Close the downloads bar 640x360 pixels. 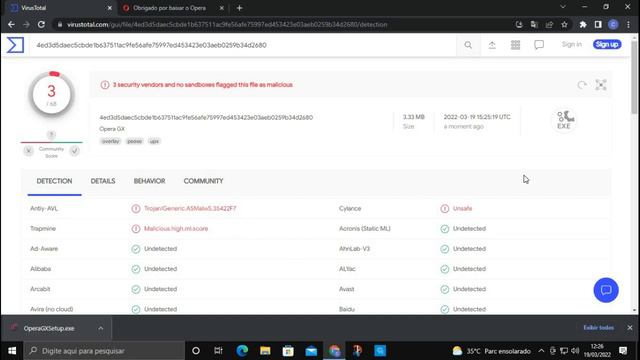[630, 328]
